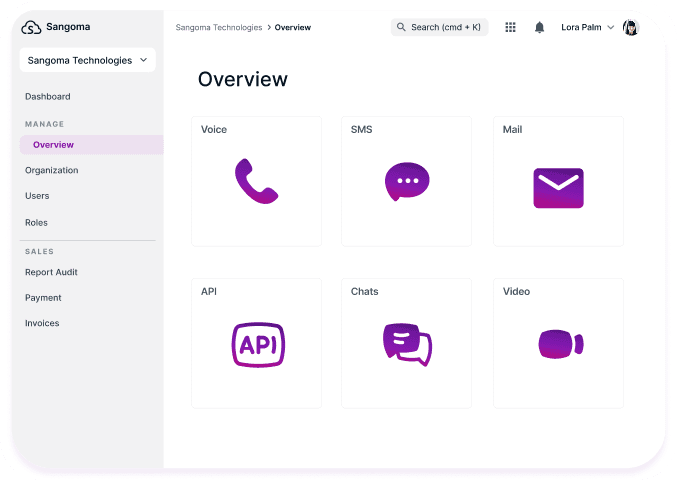Open the apps grid launcher
Image resolution: width=679 pixels, height=481 pixels.
(511, 28)
